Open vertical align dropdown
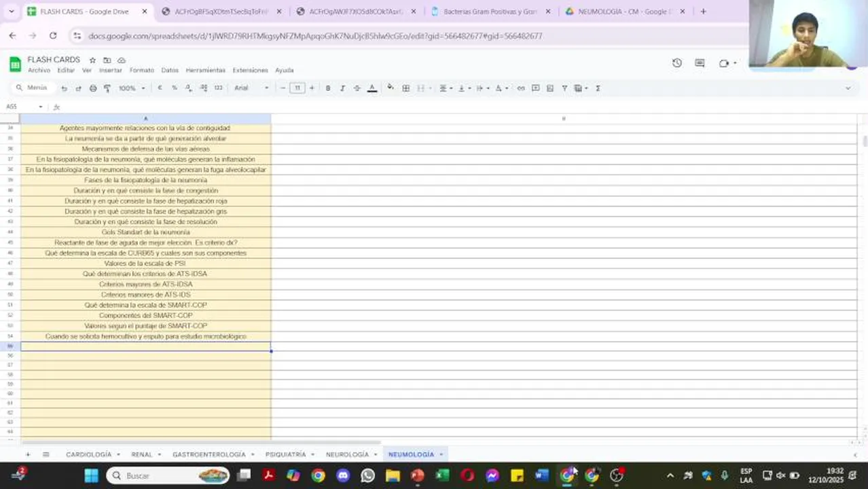 click(463, 88)
